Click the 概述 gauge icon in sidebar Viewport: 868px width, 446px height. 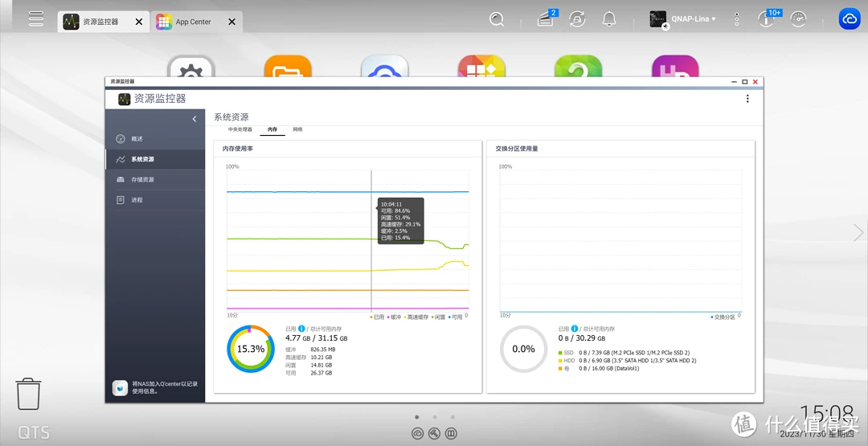click(x=121, y=139)
